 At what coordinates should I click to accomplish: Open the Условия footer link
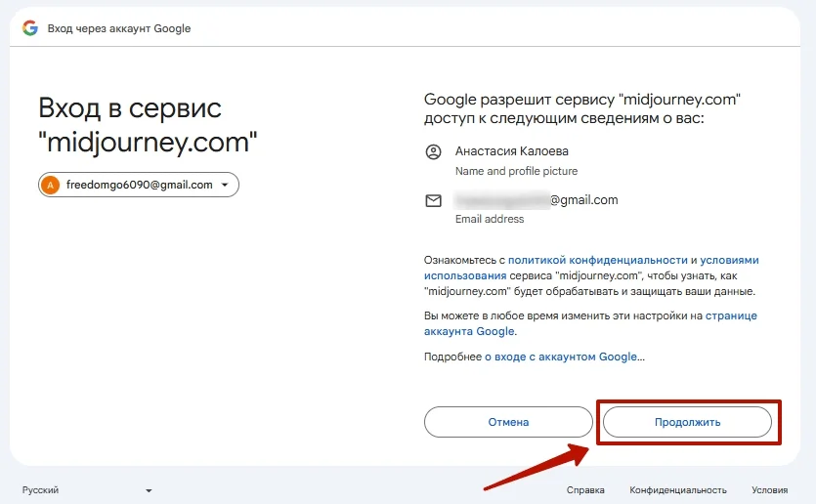tap(769, 490)
